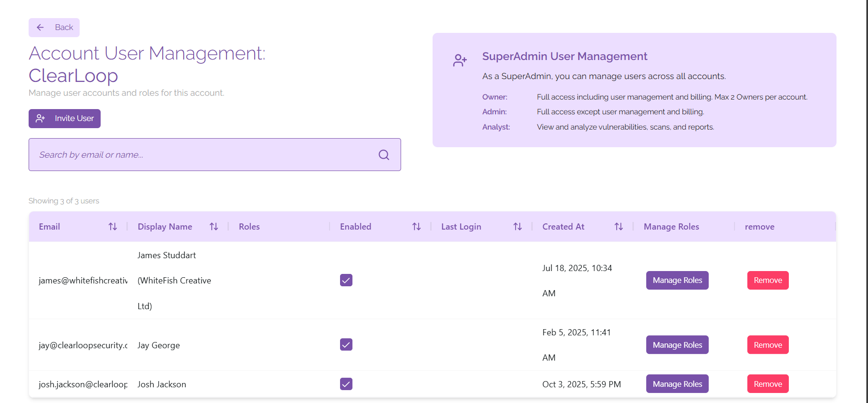The width and height of the screenshot is (868, 403).
Task: Select email jay@clearloopsecurity cell
Action: click(x=83, y=345)
